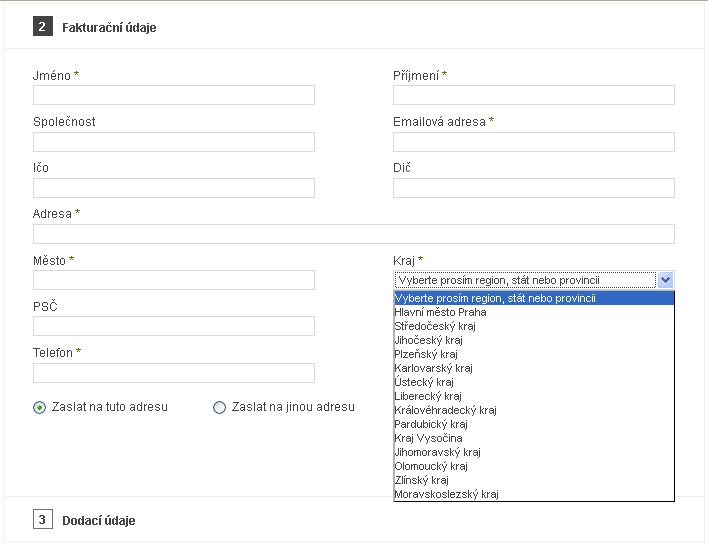Select 'Zaslat na tuto adresu' radio button

(x=40, y=407)
